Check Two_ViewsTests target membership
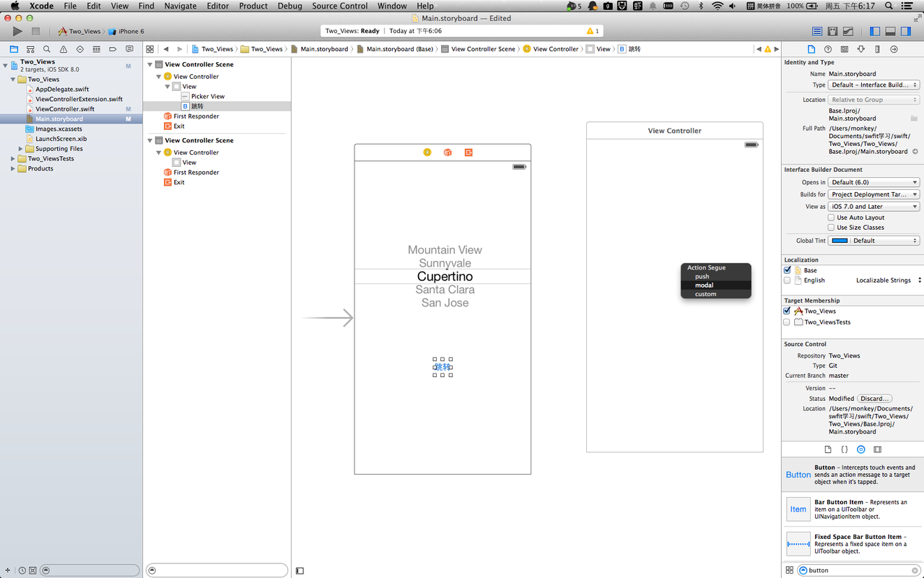 click(x=788, y=322)
